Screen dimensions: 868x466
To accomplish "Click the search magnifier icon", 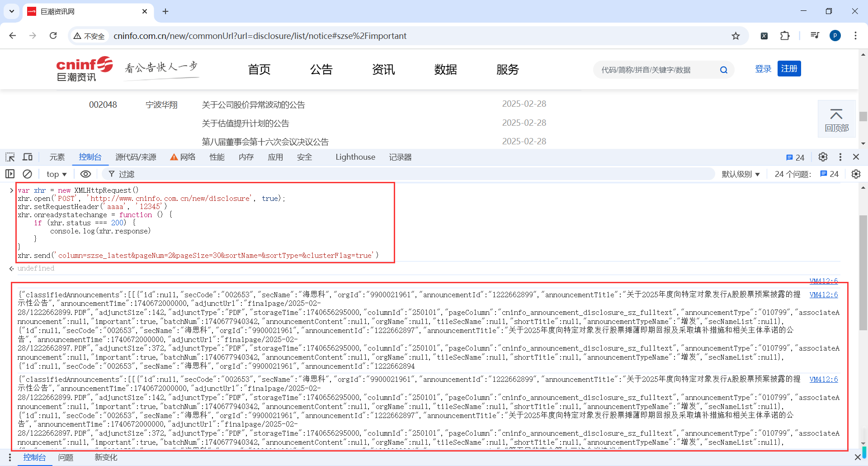I will (724, 70).
